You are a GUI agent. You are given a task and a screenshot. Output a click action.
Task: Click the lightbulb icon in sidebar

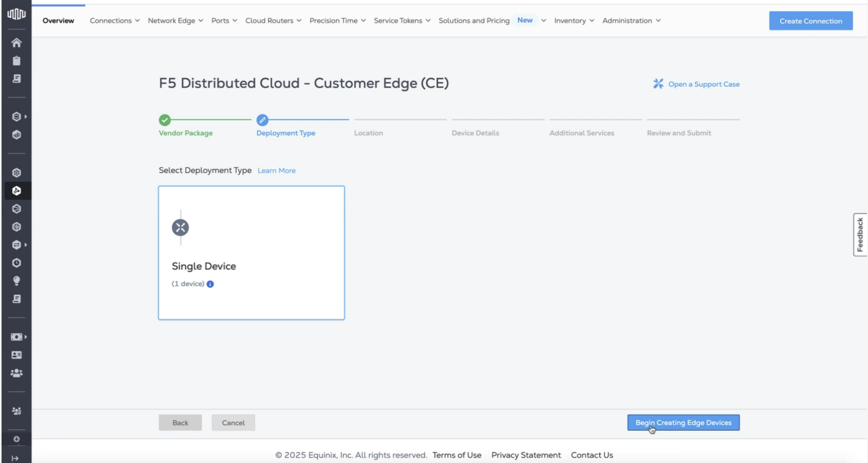pos(16,281)
